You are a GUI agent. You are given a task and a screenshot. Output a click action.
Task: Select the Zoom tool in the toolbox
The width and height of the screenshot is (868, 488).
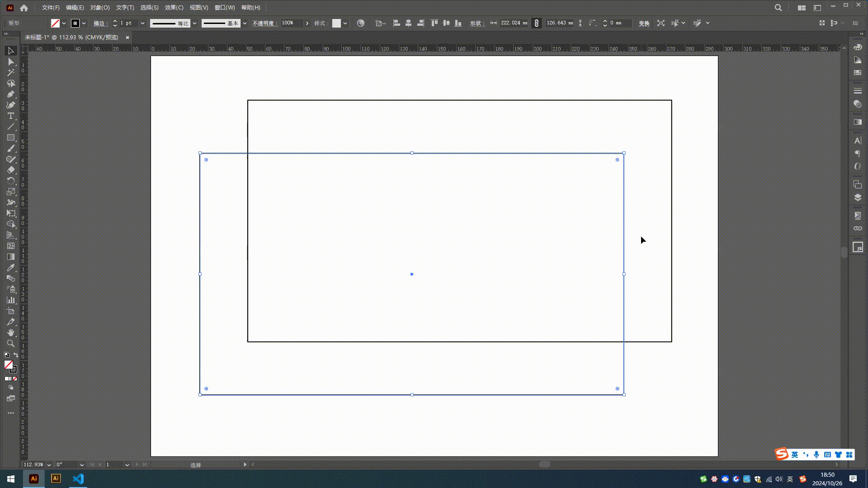click(11, 343)
